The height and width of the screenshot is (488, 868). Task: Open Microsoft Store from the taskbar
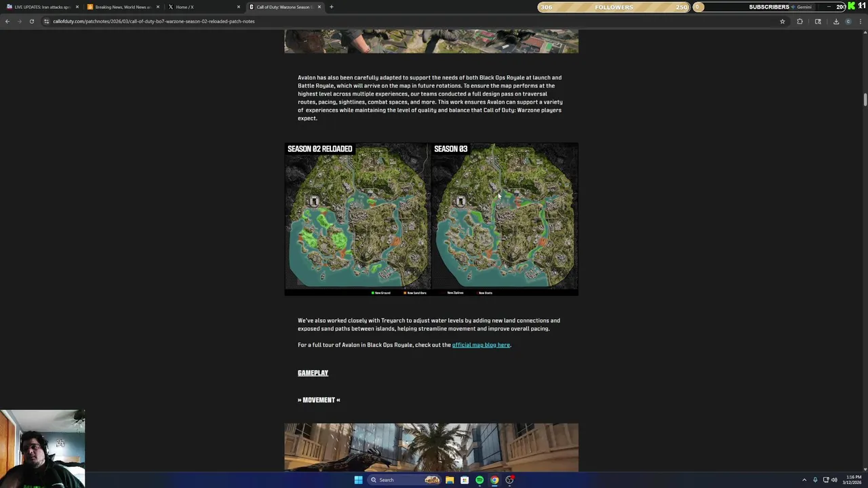465,480
